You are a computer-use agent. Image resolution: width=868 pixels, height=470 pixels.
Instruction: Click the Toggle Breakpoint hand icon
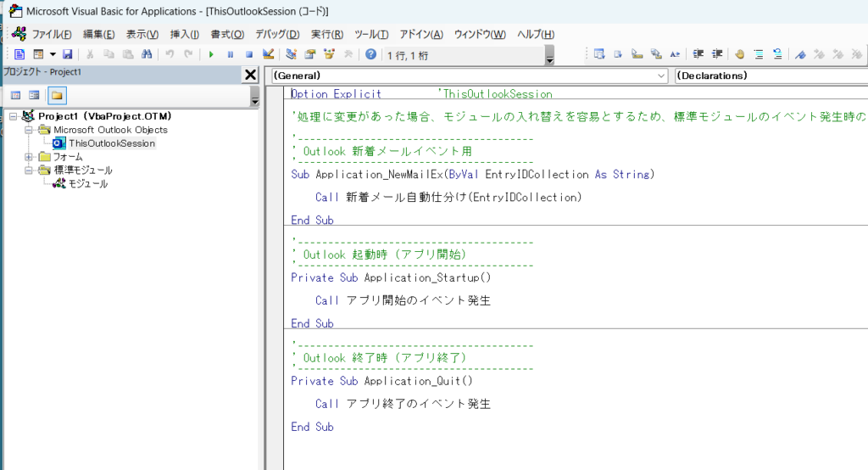[739, 54]
